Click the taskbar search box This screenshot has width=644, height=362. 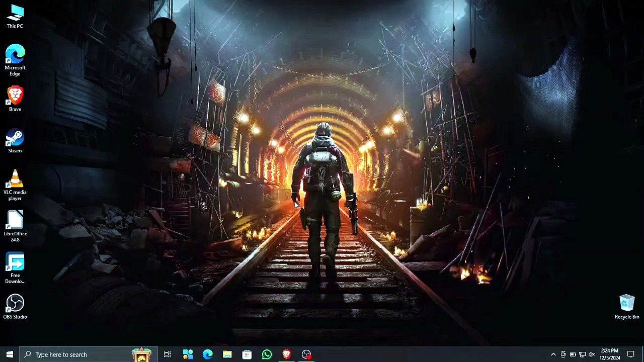[89, 354]
